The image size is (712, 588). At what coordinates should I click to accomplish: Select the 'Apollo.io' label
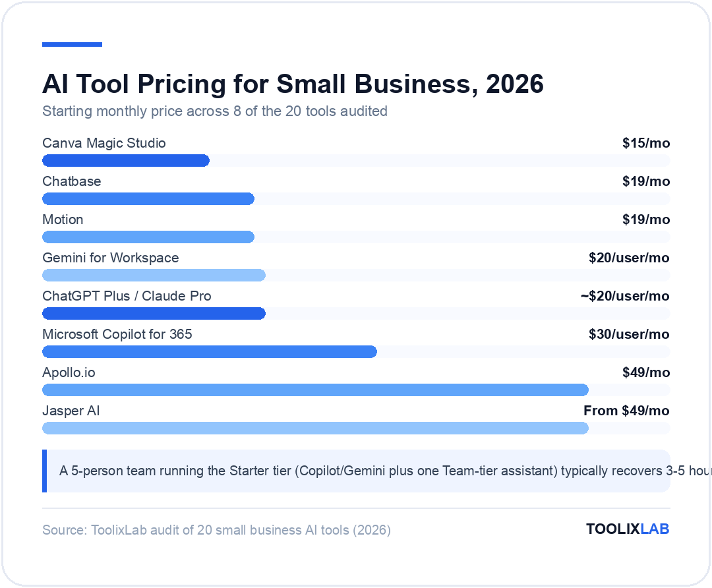point(69,372)
